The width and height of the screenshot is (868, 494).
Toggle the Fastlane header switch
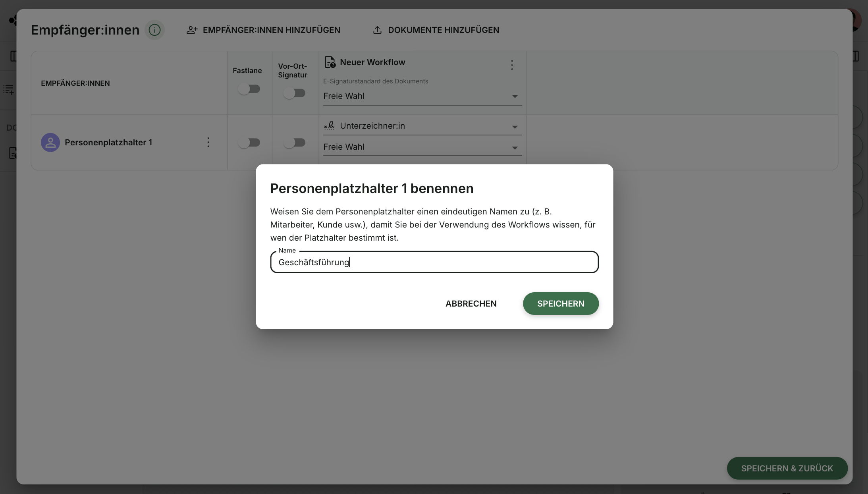pos(249,89)
